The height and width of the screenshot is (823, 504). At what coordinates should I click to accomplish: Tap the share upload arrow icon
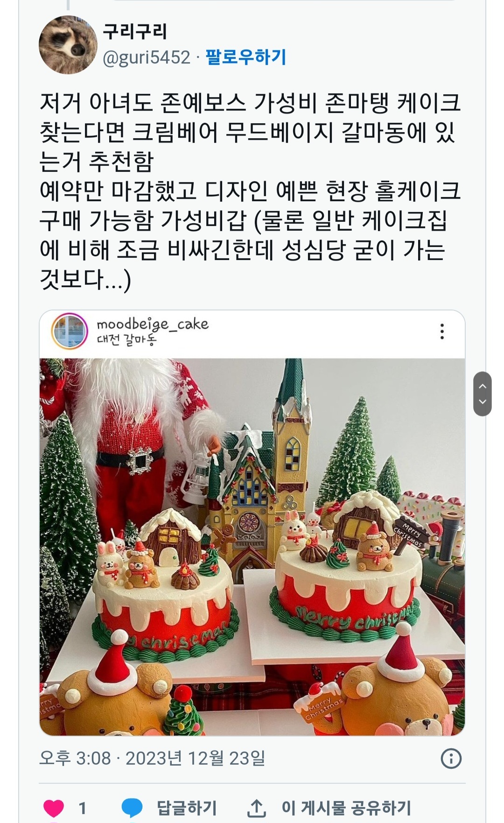pos(256,808)
